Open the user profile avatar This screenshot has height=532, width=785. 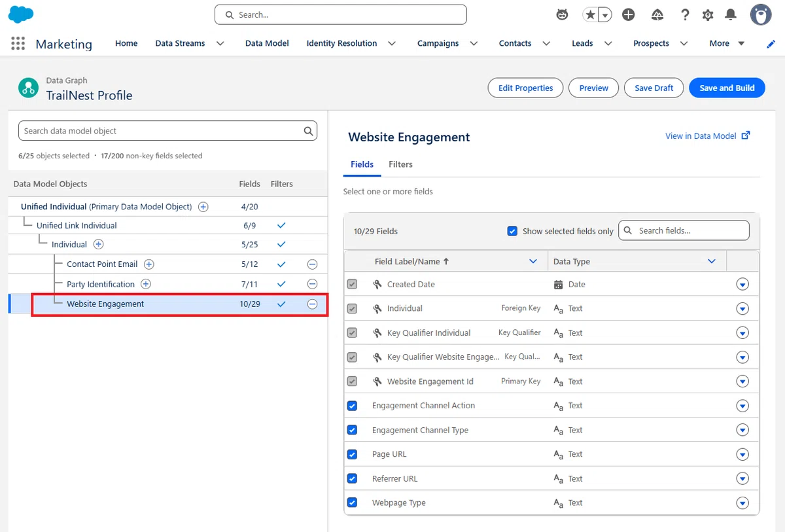click(x=760, y=14)
